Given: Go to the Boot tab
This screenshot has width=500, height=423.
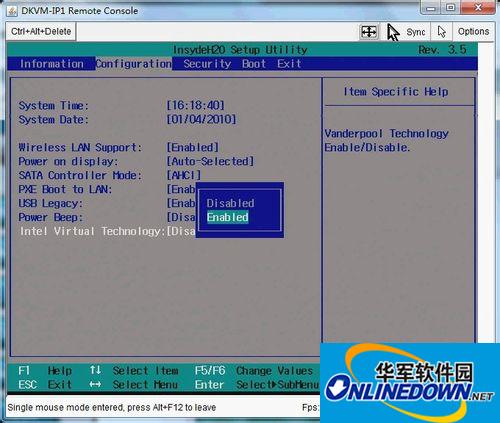Looking at the screenshot, I should coord(254,64).
